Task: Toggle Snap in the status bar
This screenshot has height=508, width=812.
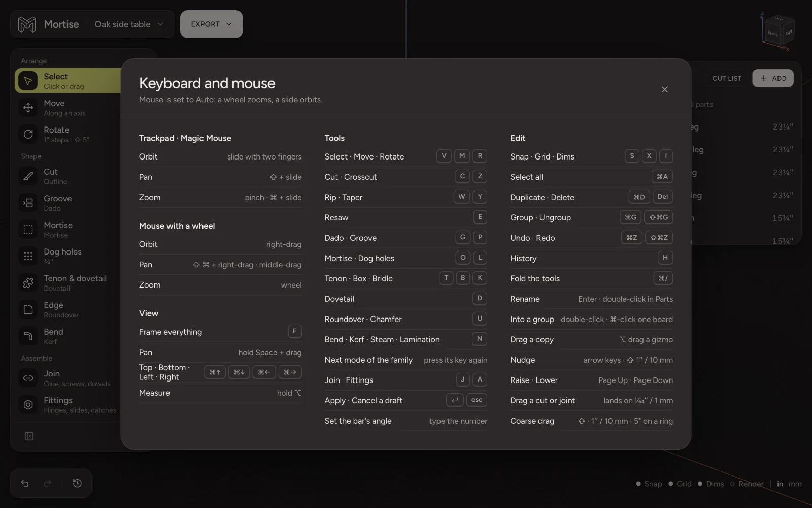Action: click(x=649, y=484)
